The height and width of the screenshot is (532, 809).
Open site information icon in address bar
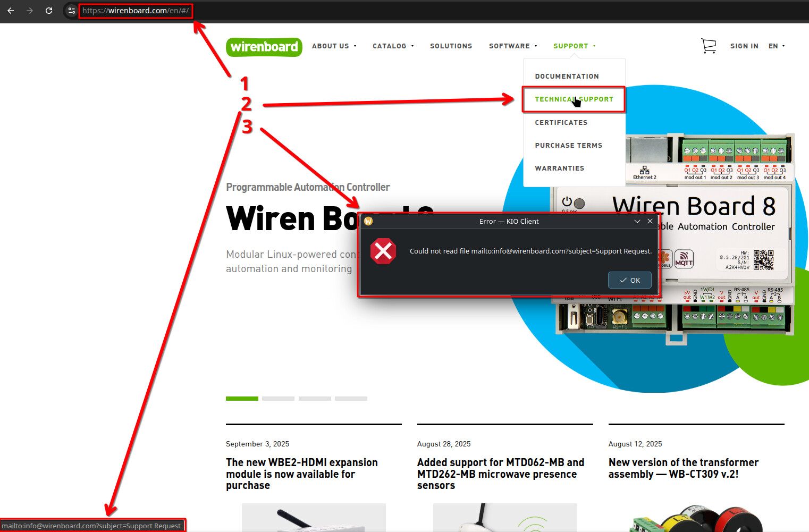72,11
